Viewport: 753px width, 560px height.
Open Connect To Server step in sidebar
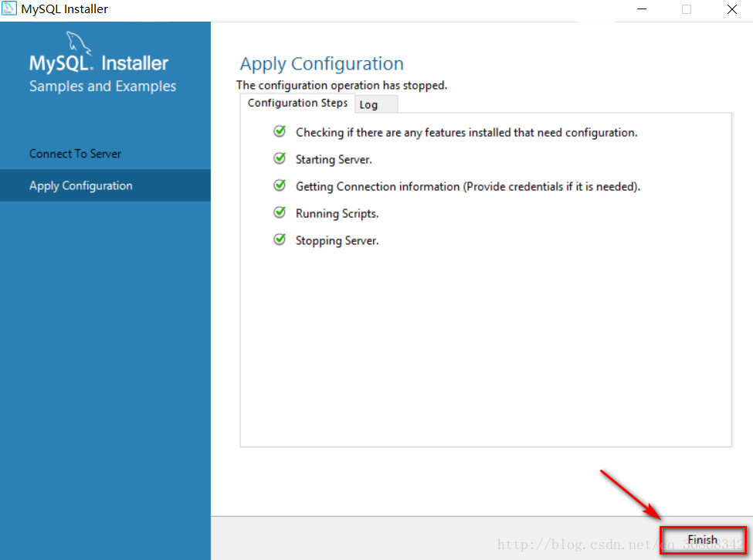pyautogui.click(x=76, y=154)
